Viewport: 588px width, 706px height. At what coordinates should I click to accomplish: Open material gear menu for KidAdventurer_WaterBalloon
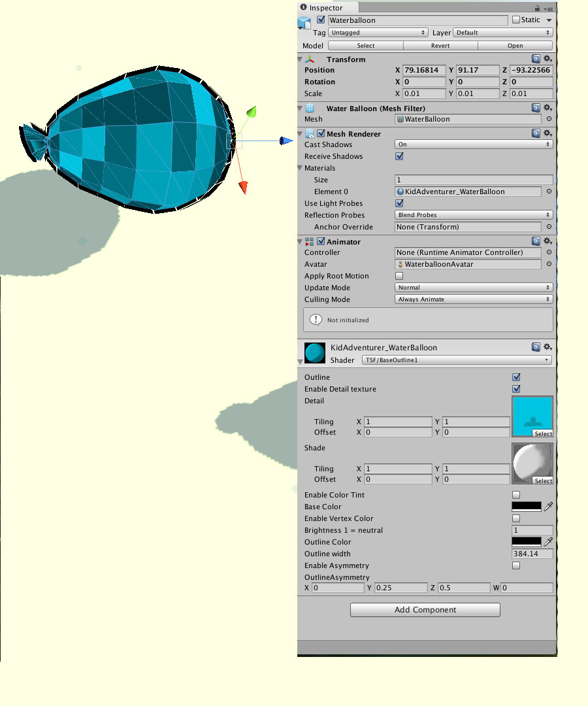547,346
